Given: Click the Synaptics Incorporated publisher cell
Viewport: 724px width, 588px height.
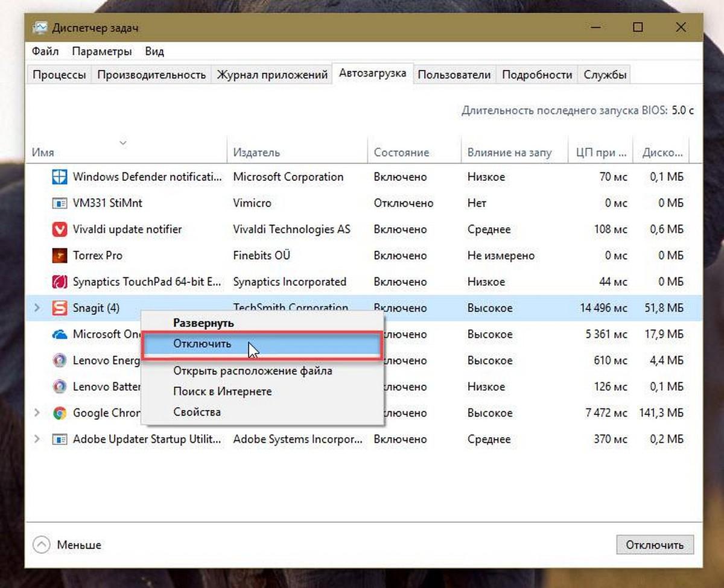Looking at the screenshot, I should (x=290, y=282).
